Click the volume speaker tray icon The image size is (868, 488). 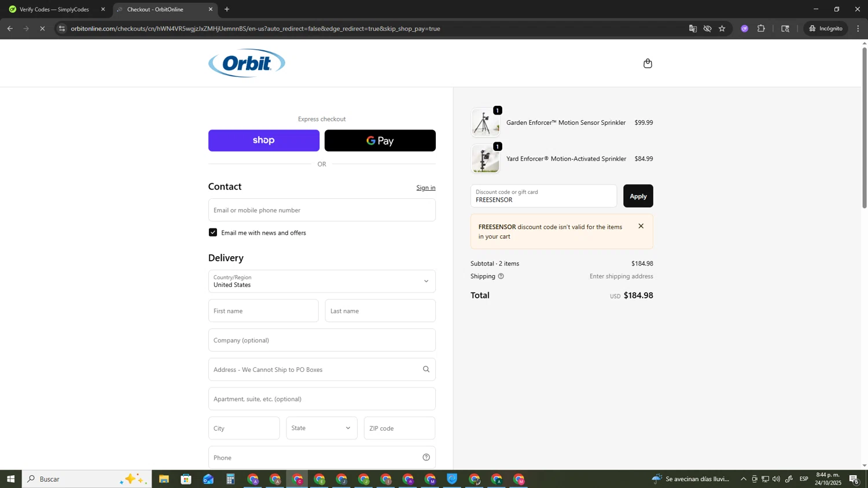(776, 479)
